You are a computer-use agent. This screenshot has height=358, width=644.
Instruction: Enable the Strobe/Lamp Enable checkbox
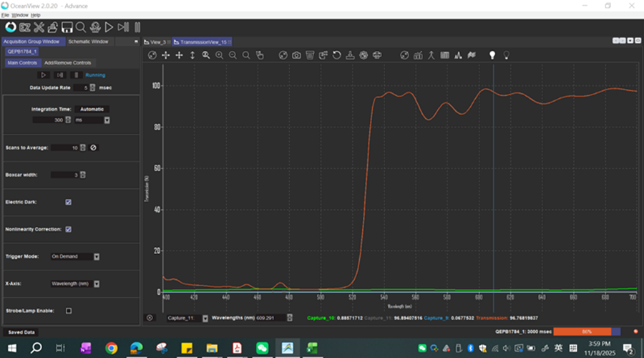coord(68,311)
